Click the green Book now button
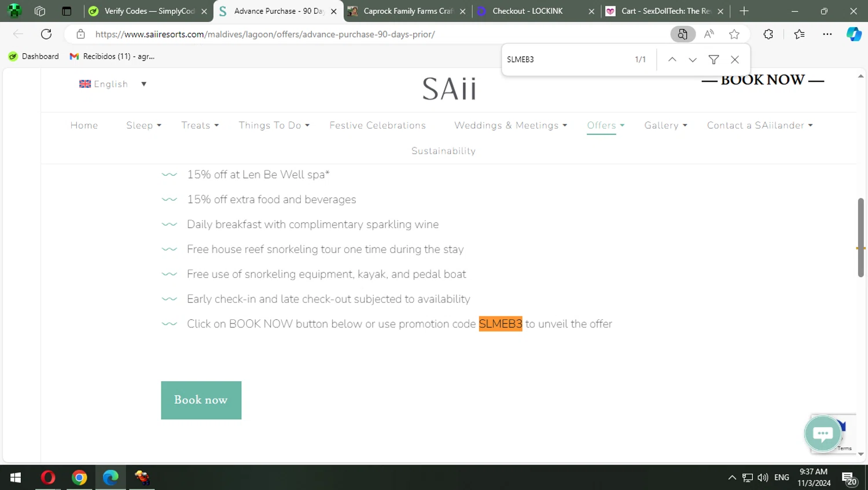Viewport: 868px width, 490px height. point(201,400)
